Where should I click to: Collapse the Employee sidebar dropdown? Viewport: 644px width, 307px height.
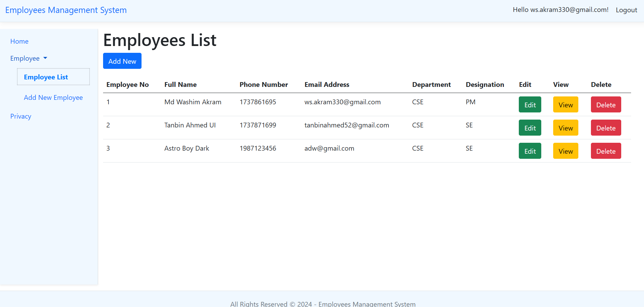[x=29, y=58]
